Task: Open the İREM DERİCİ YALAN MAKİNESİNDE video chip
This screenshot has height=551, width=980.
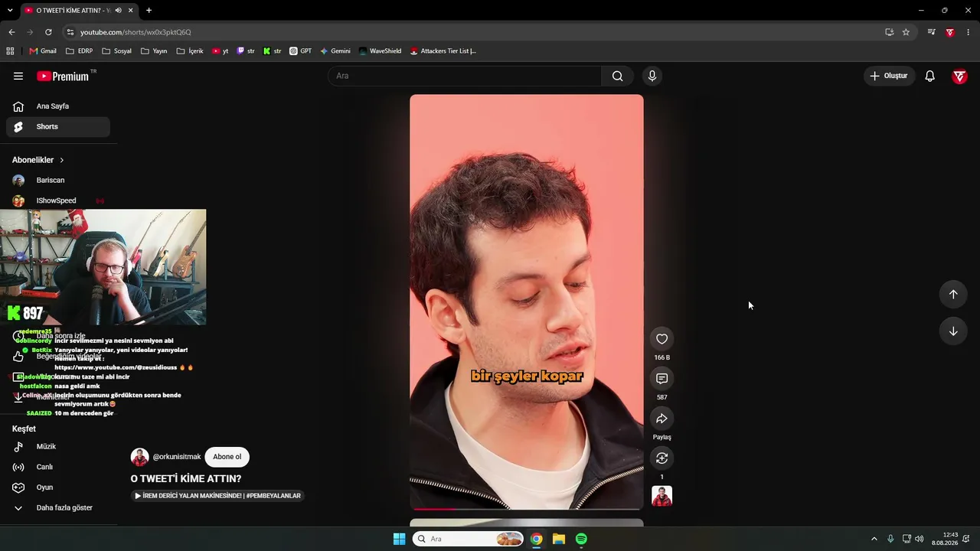Action: pyautogui.click(x=217, y=496)
